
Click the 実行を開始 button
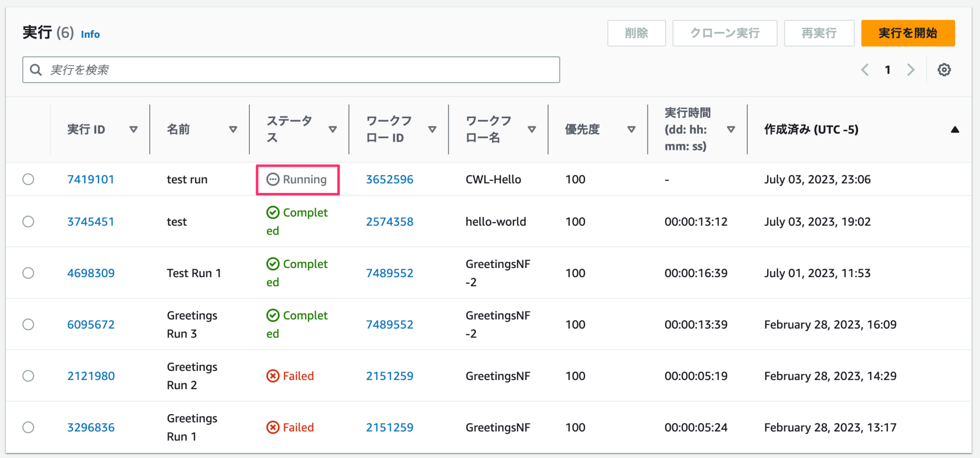tap(908, 33)
